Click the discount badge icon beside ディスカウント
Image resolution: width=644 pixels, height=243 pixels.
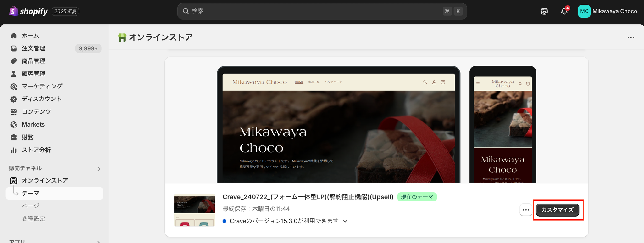(14, 99)
